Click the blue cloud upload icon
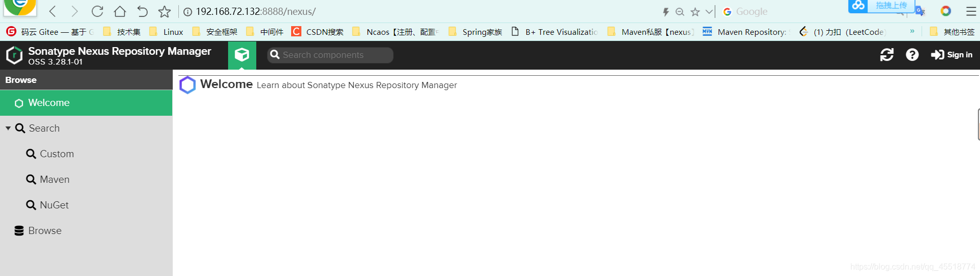The image size is (980, 276). tap(859, 6)
